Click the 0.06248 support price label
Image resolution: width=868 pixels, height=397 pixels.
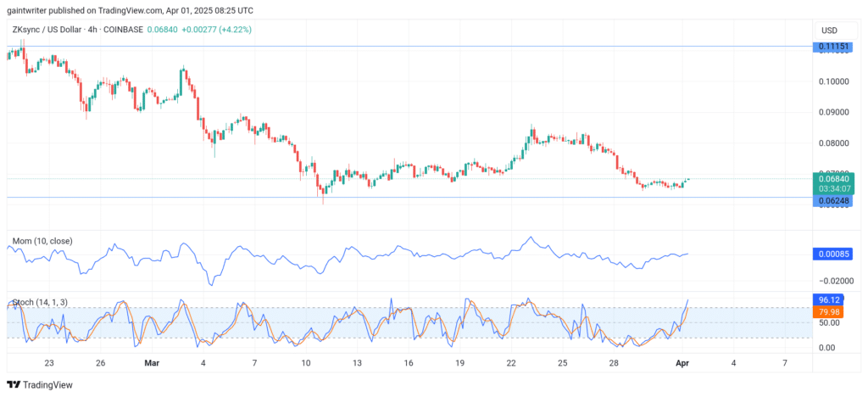pos(832,200)
